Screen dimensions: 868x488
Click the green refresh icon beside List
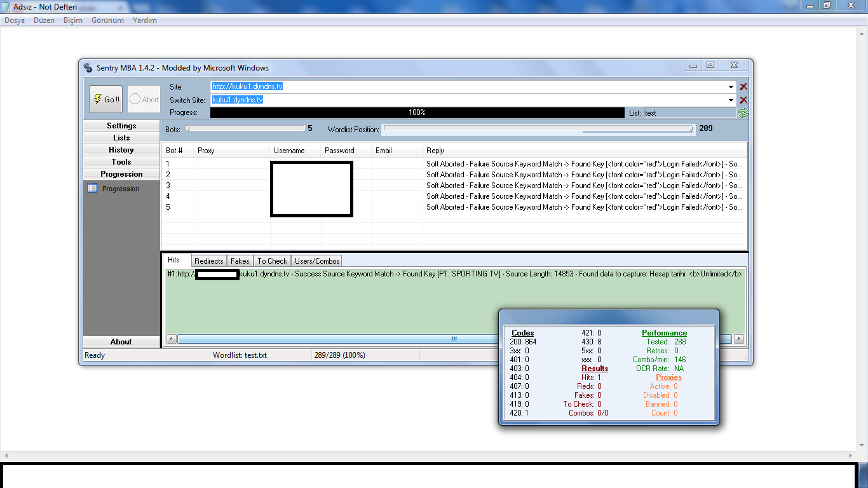[743, 112]
